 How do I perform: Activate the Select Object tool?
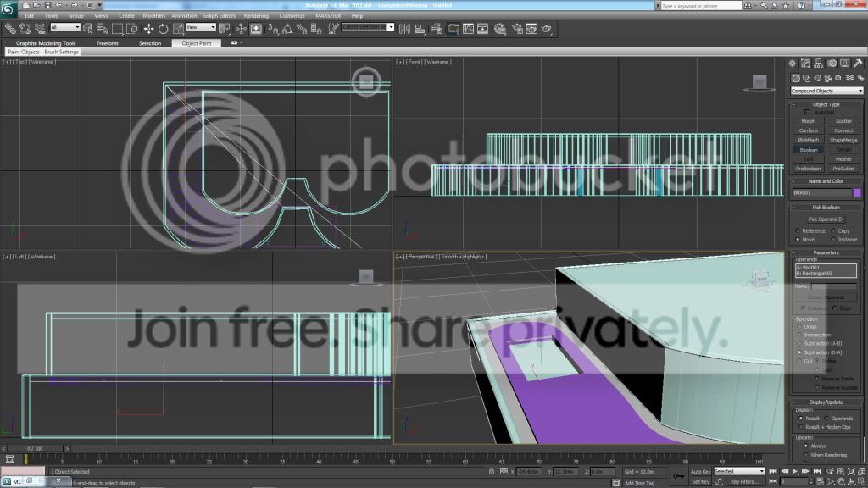pos(88,29)
